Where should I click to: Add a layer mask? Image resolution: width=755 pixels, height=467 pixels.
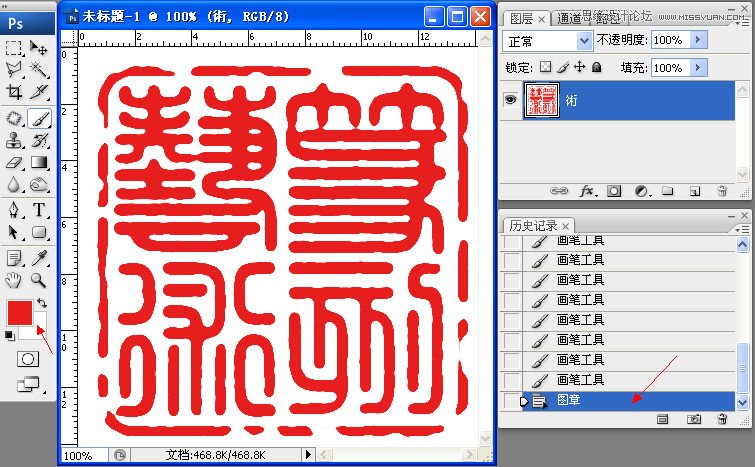tap(614, 192)
